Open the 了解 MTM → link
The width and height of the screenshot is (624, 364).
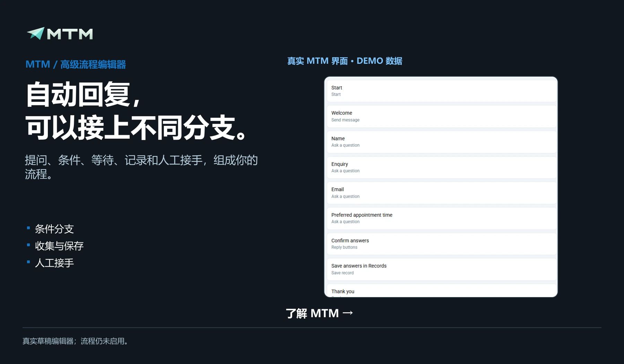(x=319, y=313)
